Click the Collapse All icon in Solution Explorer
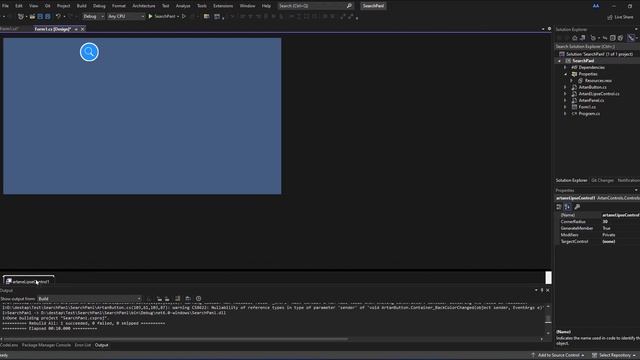Image resolution: width=640 pixels, height=360 pixels. click(613, 38)
